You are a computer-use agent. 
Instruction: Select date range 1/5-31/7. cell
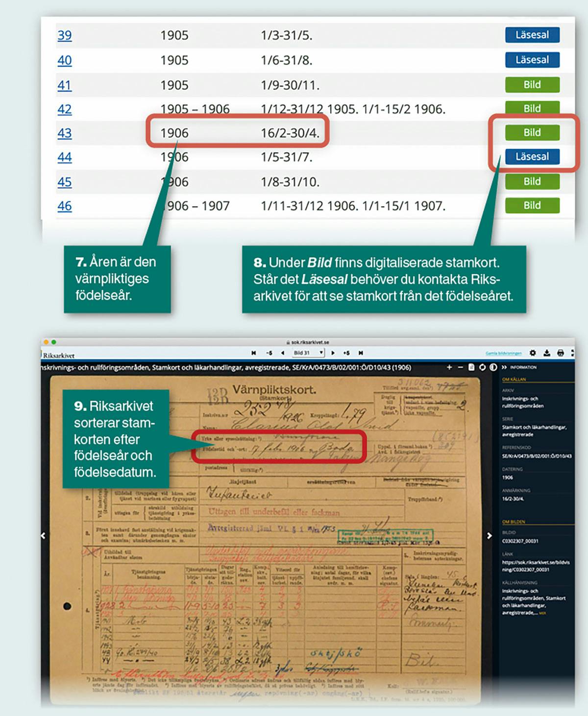(x=287, y=157)
